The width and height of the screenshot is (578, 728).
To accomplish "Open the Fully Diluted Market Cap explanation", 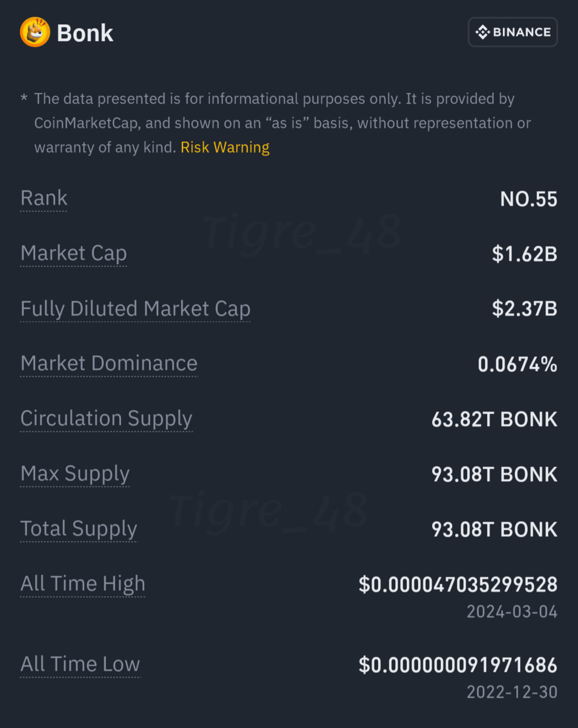I will (135, 309).
